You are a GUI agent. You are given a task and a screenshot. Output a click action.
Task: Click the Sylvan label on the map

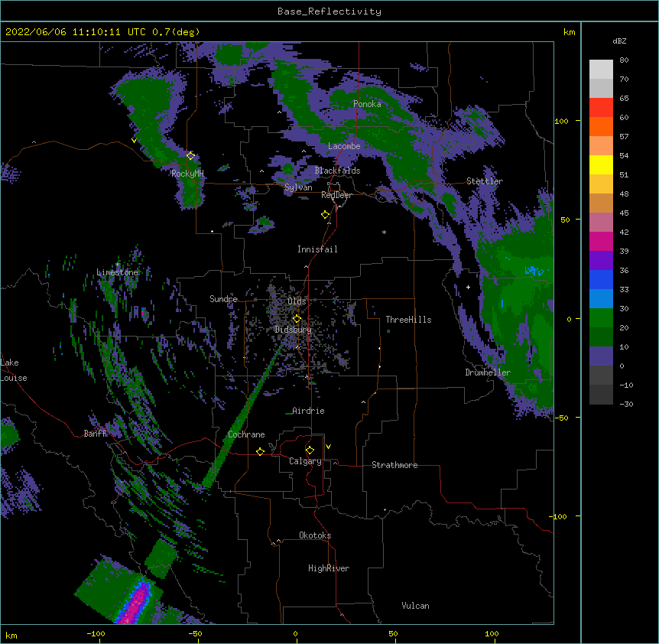(298, 187)
